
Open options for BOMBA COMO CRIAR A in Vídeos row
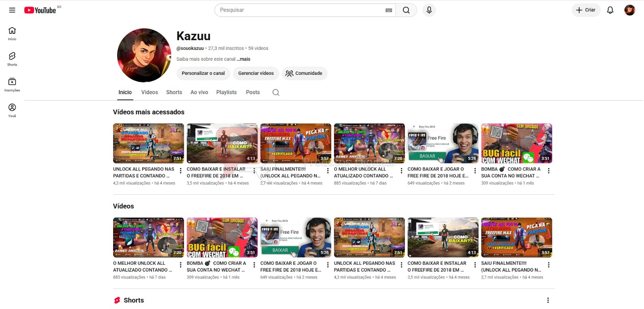coord(254,265)
